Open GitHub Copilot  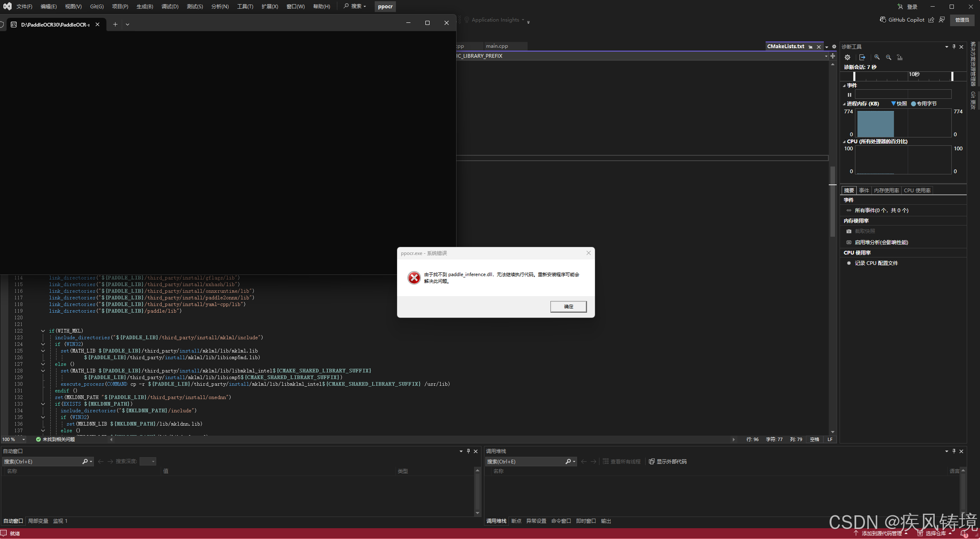tap(902, 20)
